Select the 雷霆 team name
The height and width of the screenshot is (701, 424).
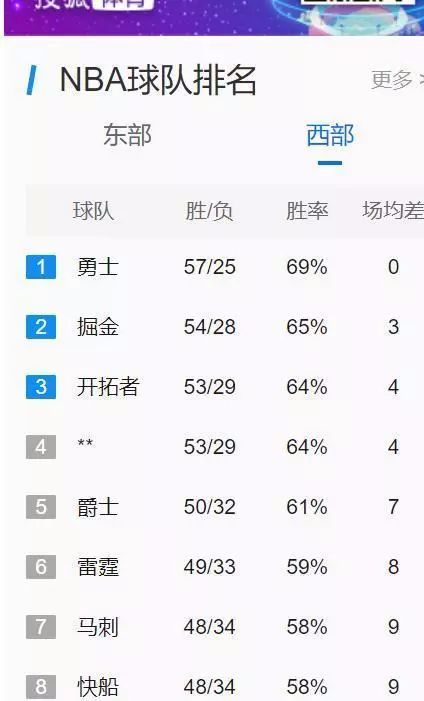tap(98, 567)
